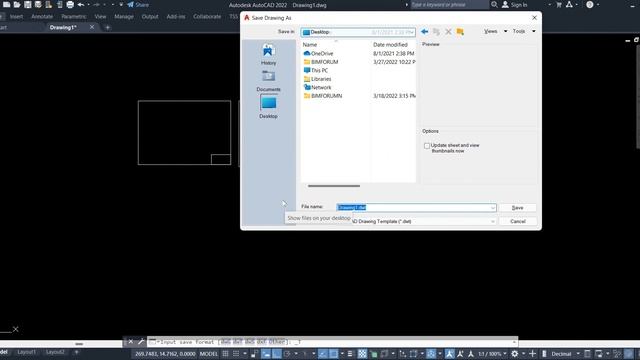Open the Collaborate ribbon tab
This screenshot has height=360, width=640.
pos(207,17)
